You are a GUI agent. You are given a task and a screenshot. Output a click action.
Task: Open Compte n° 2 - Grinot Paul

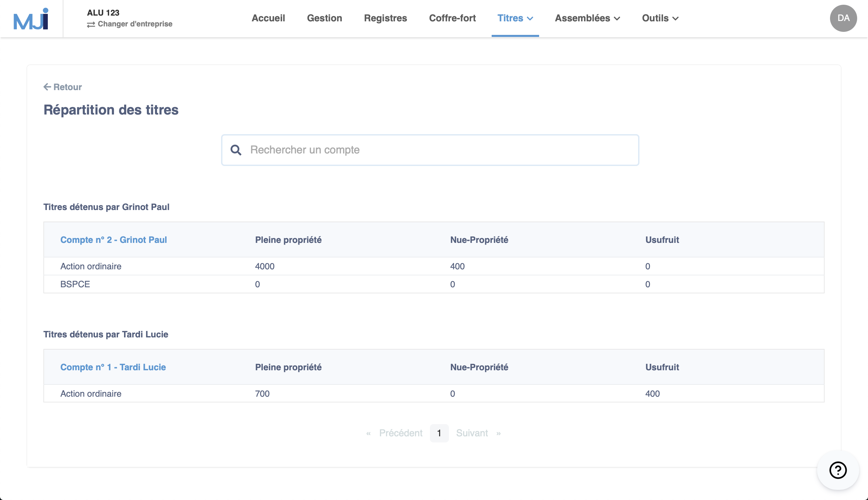(113, 240)
